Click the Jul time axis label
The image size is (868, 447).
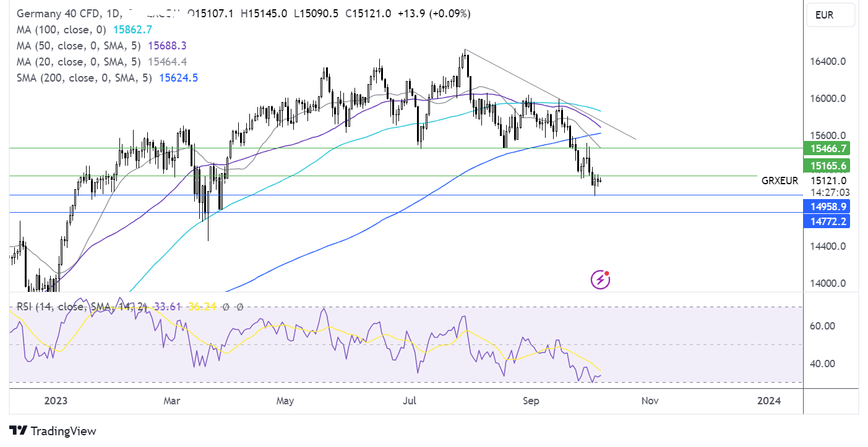click(410, 401)
